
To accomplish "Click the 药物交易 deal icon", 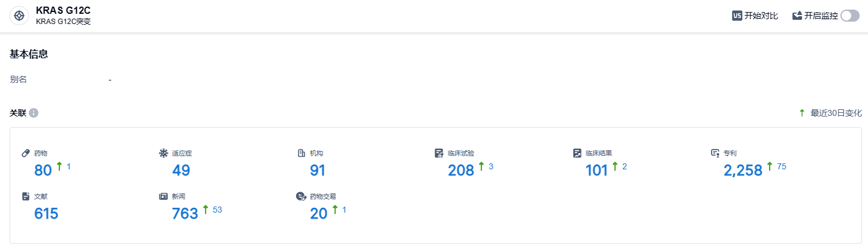I will pyautogui.click(x=302, y=196).
